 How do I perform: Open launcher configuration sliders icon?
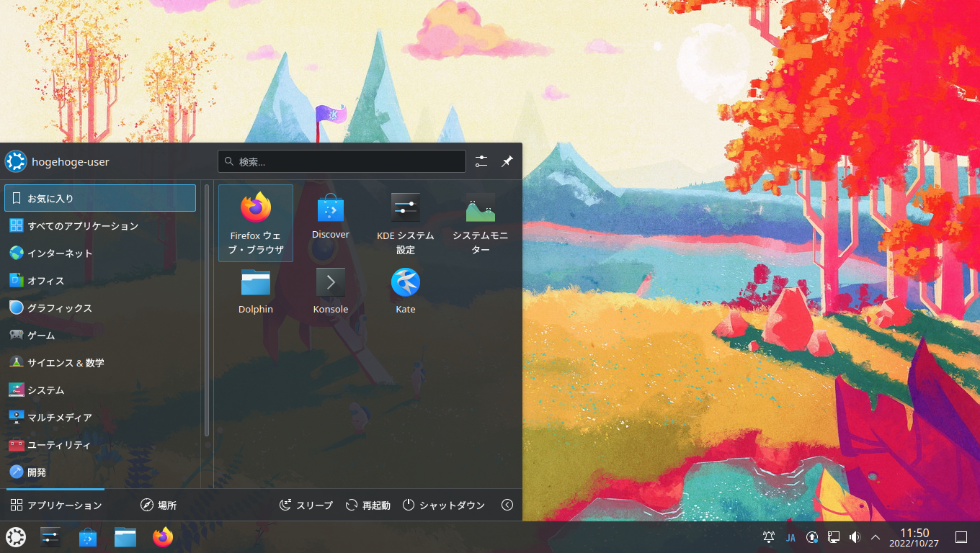[481, 161]
